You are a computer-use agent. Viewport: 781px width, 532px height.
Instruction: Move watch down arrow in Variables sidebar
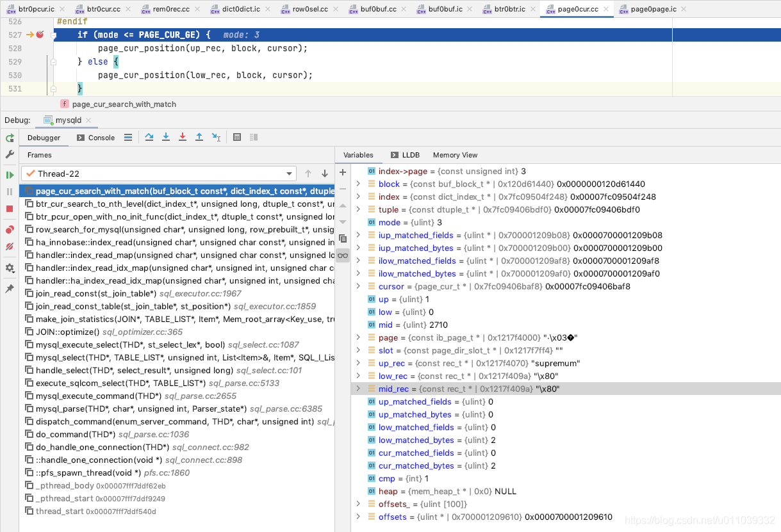343,222
